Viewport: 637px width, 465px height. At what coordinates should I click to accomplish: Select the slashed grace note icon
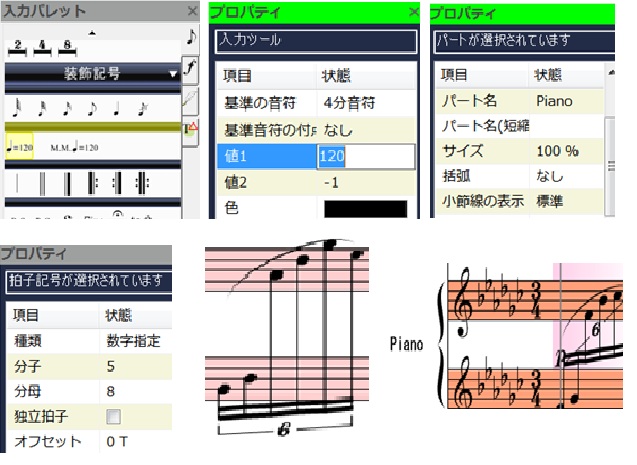[x=141, y=107]
